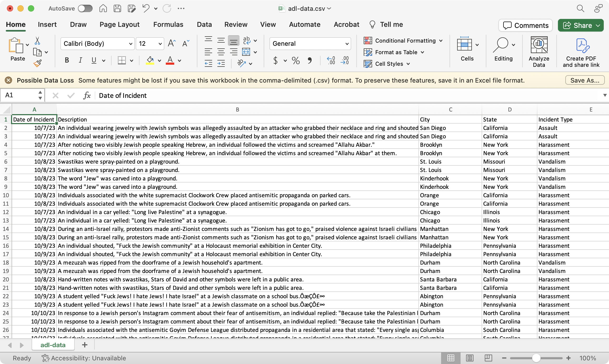
Task: Toggle Bold formatting
Action: pos(67,60)
